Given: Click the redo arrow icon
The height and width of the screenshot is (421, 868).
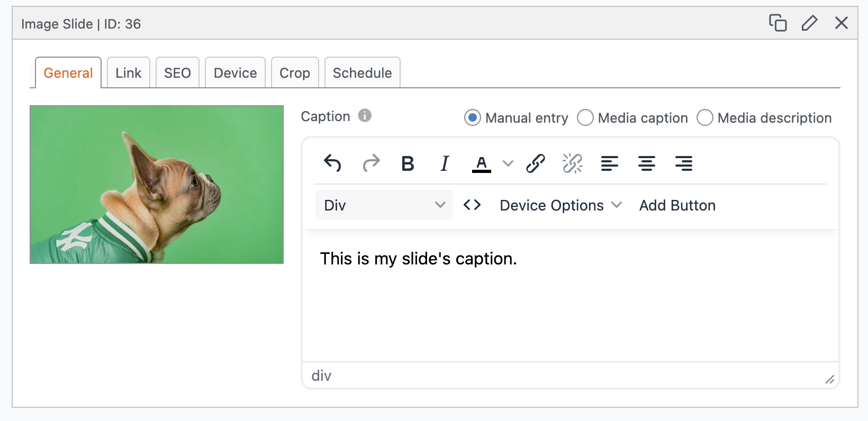Looking at the screenshot, I should point(371,163).
